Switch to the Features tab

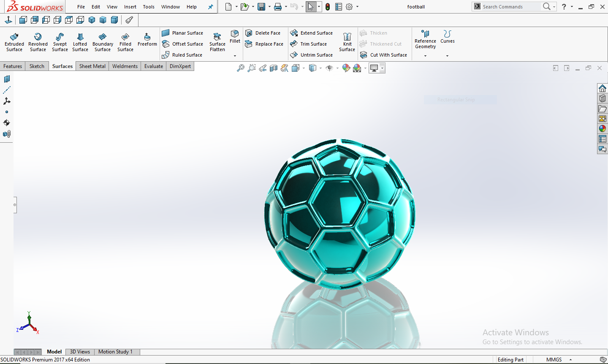point(13,66)
